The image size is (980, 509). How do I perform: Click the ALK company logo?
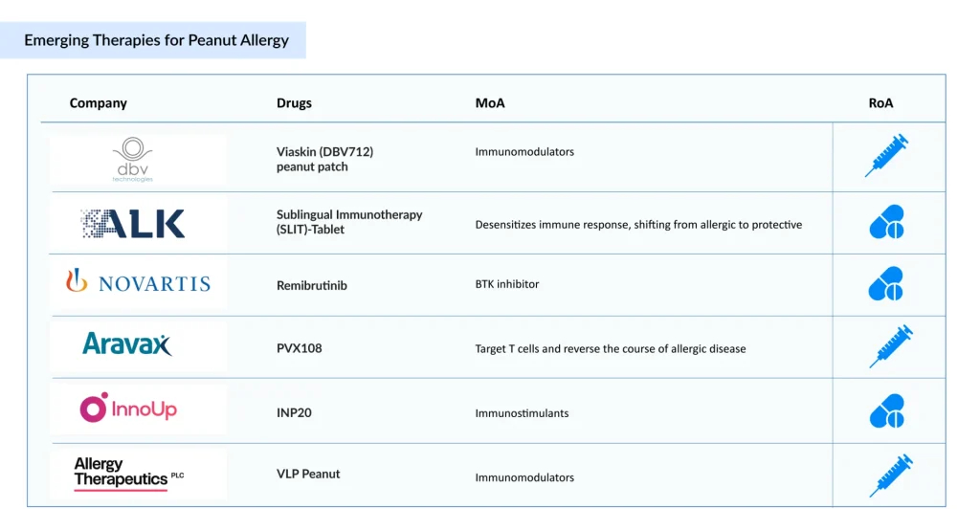click(x=133, y=224)
